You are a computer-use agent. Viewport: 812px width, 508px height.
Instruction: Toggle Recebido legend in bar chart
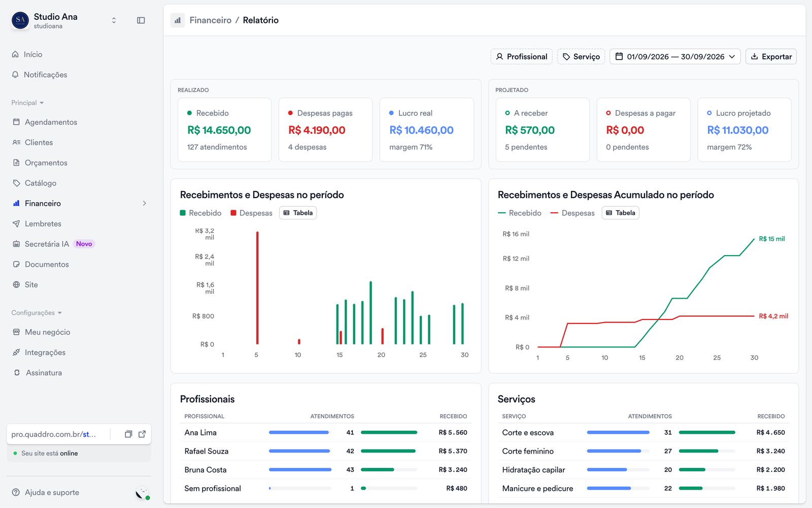click(200, 213)
